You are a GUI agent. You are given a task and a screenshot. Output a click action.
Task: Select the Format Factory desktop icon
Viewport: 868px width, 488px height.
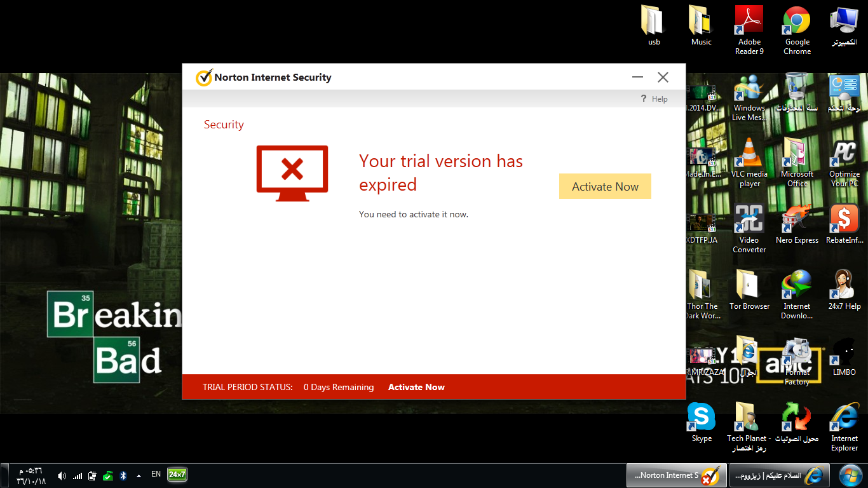pos(797,362)
